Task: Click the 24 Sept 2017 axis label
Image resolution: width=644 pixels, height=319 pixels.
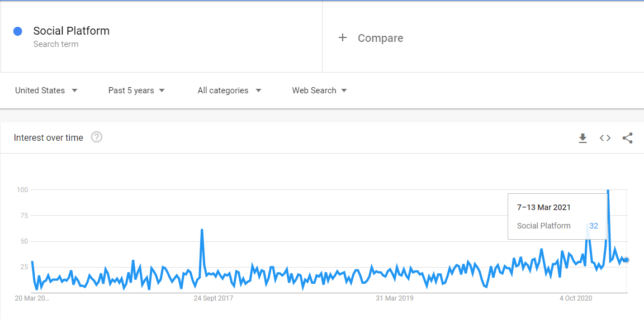Action: click(x=213, y=298)
